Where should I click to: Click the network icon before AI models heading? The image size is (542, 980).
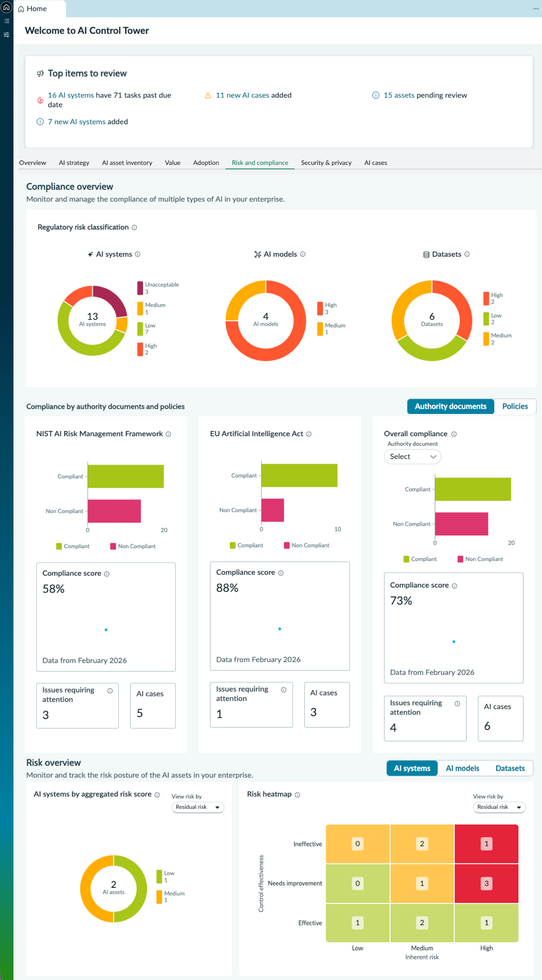(257, 254)
